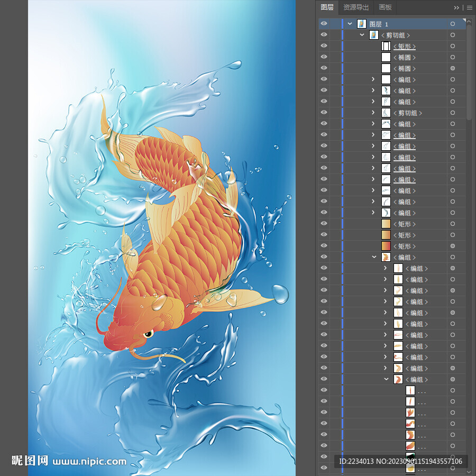Click target circle of collapsed nested 剪切组

(x=452, y=113)
